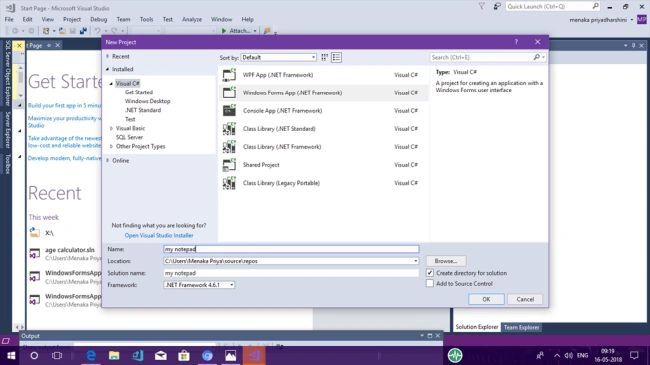Select the Windows Desktop tree item
The image size is (650, 365).
coord(148,101)
